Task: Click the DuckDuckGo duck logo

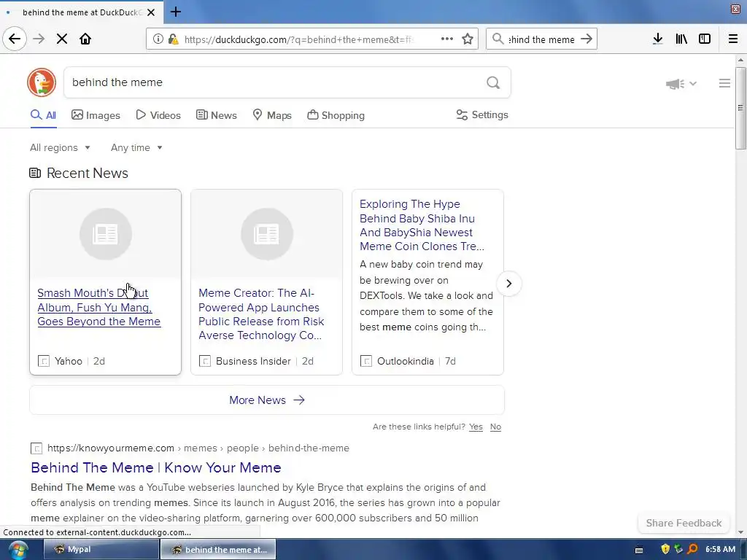Action: click(42, 82)
